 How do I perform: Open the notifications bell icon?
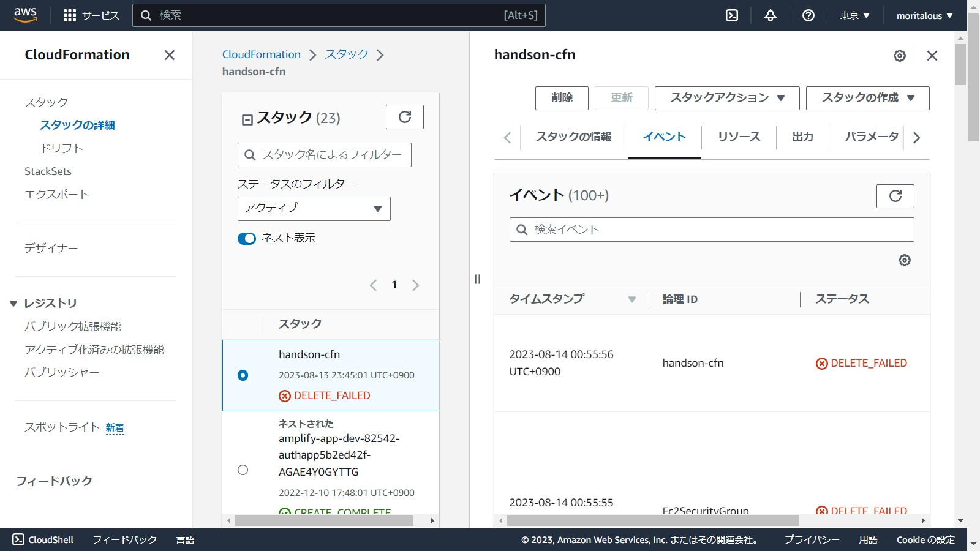pyautogui.click(x=771, y=15)
